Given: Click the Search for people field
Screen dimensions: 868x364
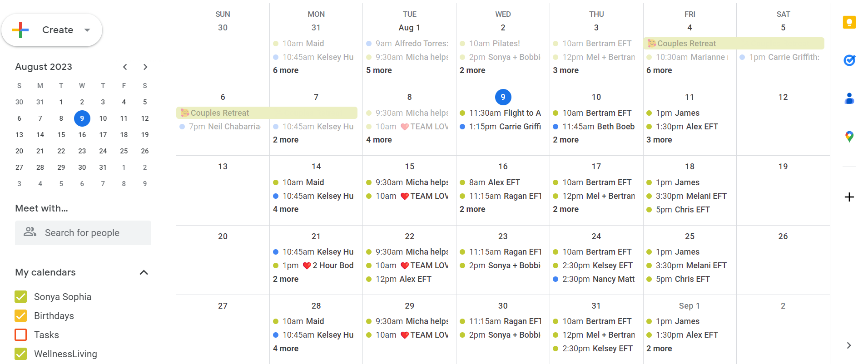Looking at the screenshot, I should (x=83, y=233).
